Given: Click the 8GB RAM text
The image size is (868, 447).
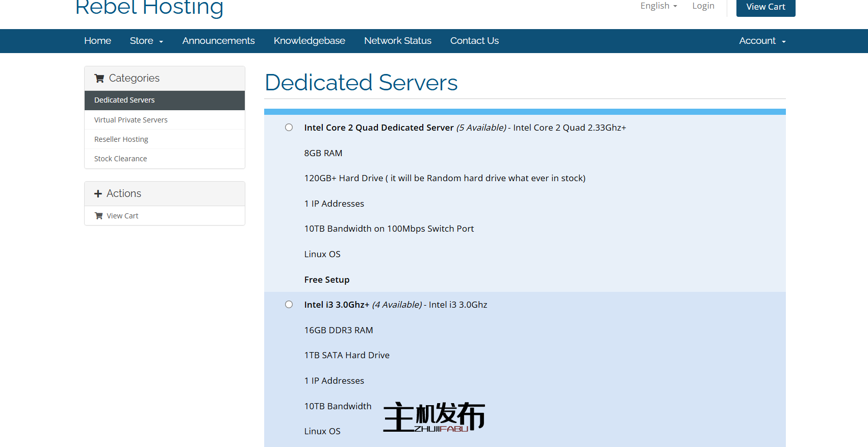Looking at the screenshot, I should (x=323, y=153).
